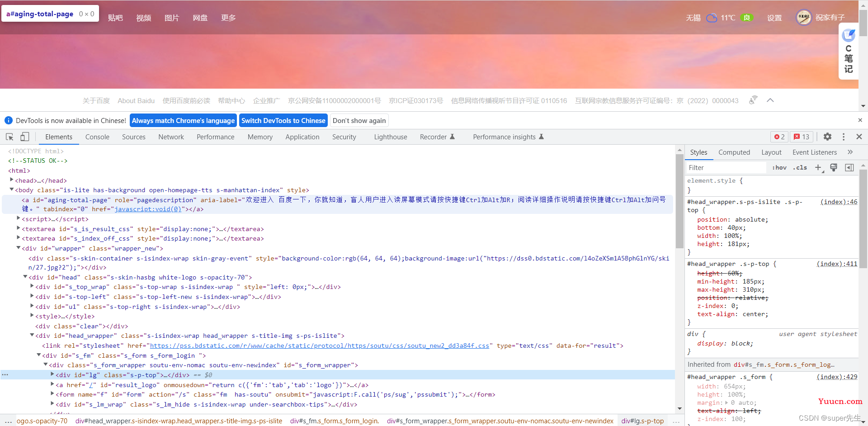
Task: Click the 网盘 link in Baidu header
Action: tap(200, 18)
